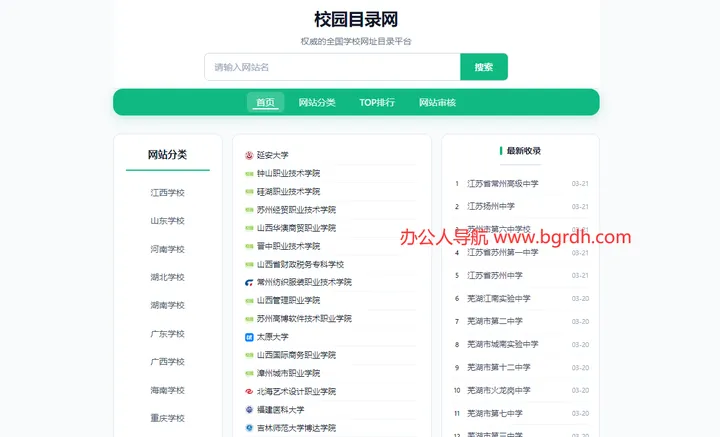This screenshot has height=437, width=720.
Task: Click the 网站分类 sidebar heading
Action: pyautogui.click(x=168, y=155)
